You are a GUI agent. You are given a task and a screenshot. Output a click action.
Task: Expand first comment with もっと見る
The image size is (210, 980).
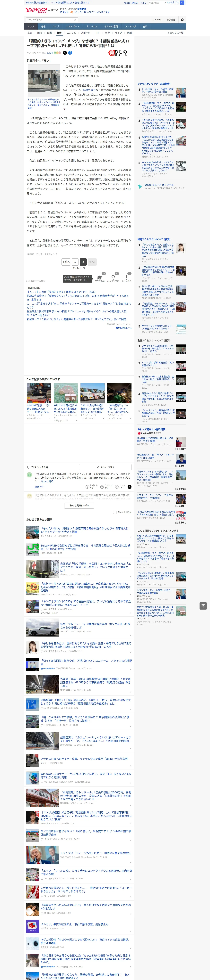(x=47, y=481)
